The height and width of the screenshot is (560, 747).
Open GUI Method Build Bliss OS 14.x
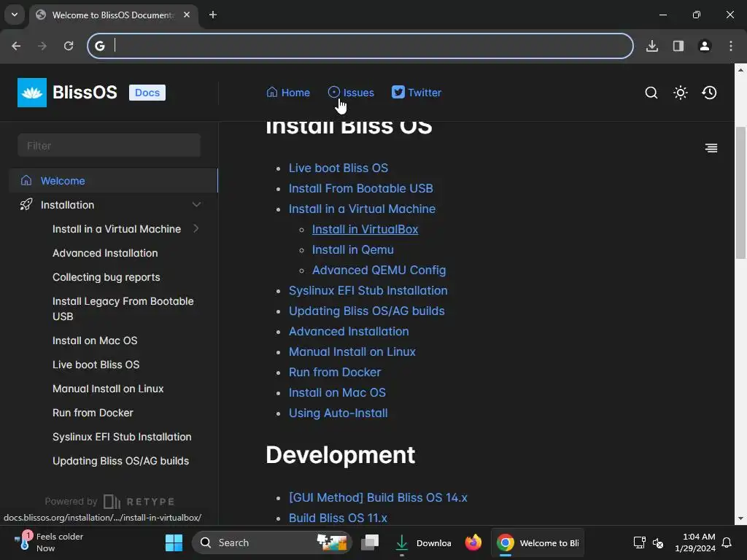pyautogui.click(x=378, y=497)
